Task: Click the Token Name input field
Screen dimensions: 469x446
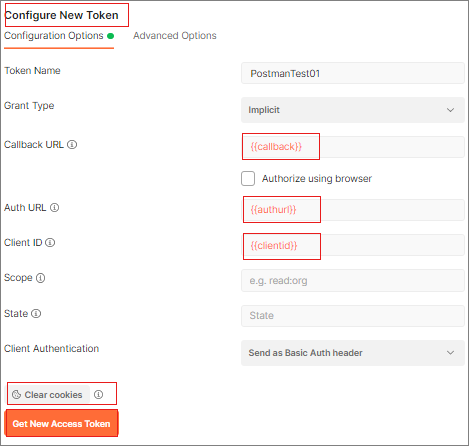Action: [353, 73]
